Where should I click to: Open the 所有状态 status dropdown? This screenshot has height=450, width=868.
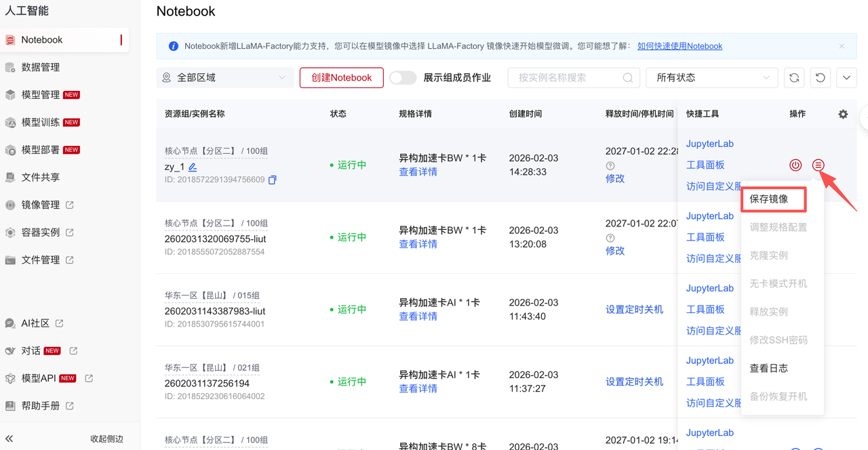click(x=711, y=78)
